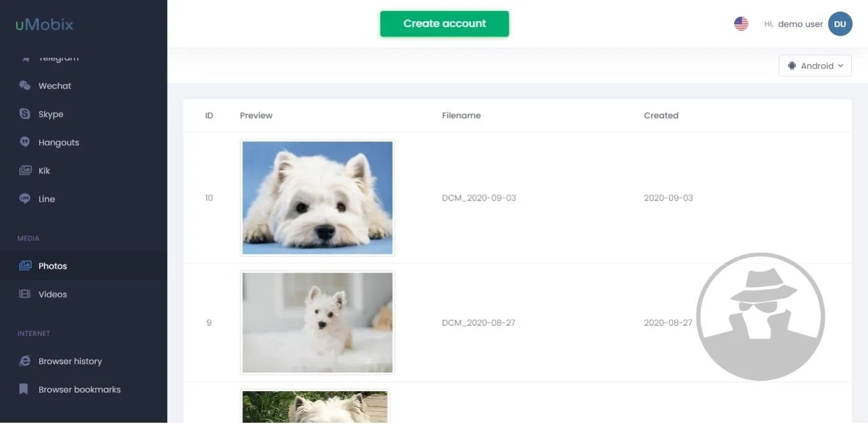Open the Android device dropdown

pyautogui.click(x=815, y=66)
